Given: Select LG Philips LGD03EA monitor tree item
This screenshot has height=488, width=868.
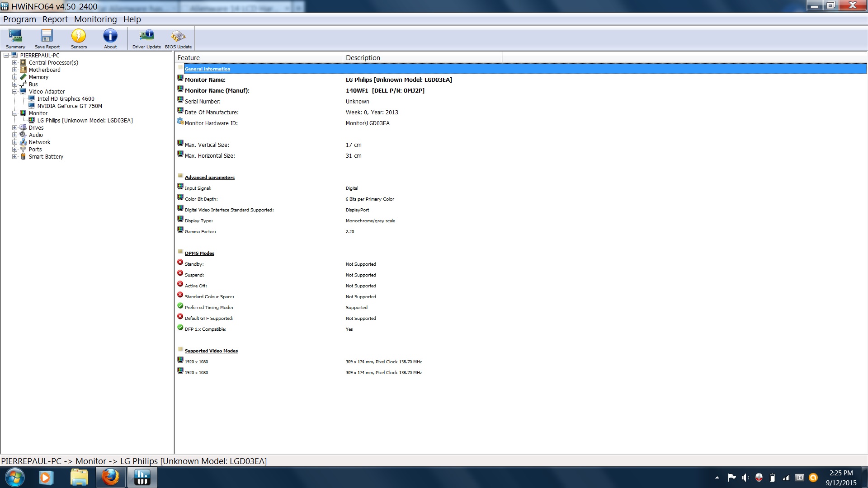Looking at the screenshot, I should pyautogui.click(x=85, y=121).
